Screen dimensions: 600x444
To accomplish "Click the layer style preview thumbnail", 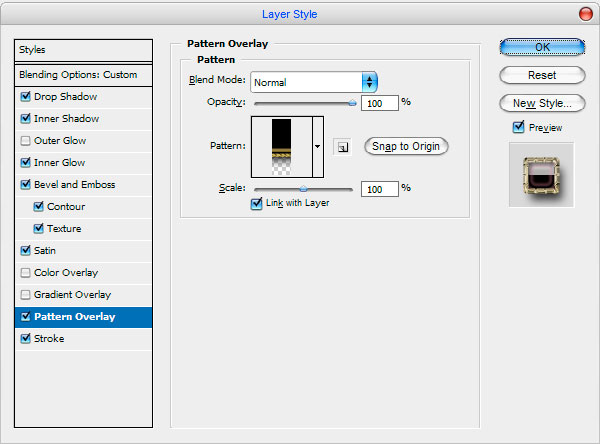I will click(541, 175).
